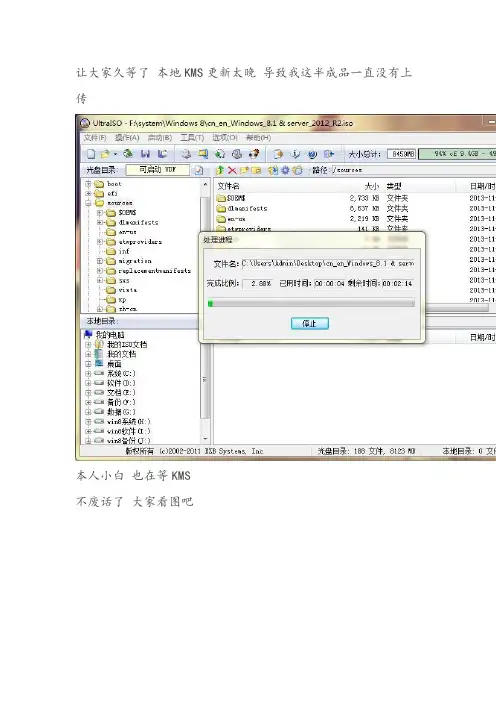This screenshot has height=702, width=496.
Task: Click the page-with-arrow icon left of info icon
Action: [278, 154]
